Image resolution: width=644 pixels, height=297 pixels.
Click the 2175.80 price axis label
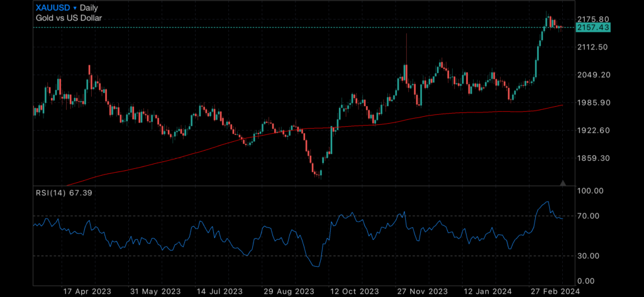coord(592,19)
